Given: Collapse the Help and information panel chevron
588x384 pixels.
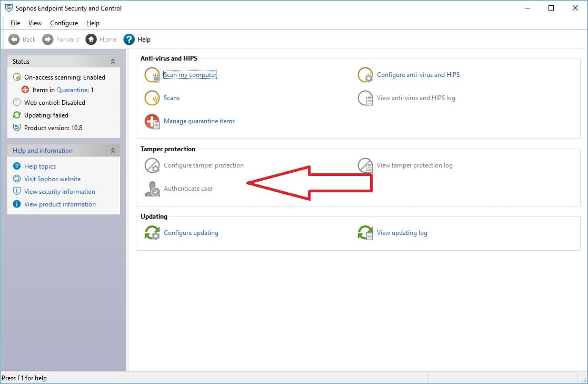Looking at the screenshot, I should (113, 150).
